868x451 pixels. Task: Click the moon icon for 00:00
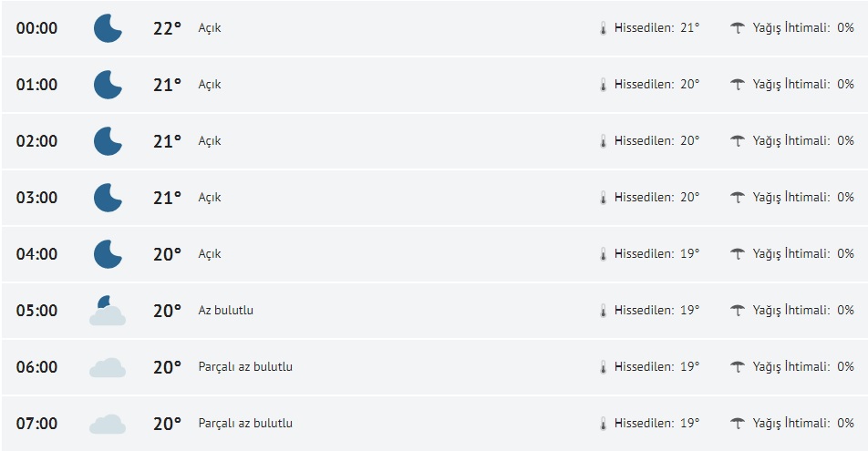108,28
